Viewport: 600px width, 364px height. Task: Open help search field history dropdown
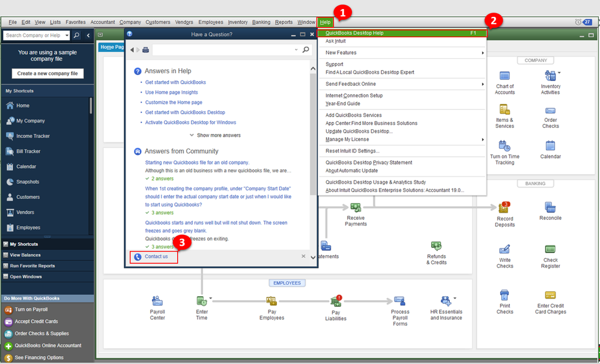296,50
